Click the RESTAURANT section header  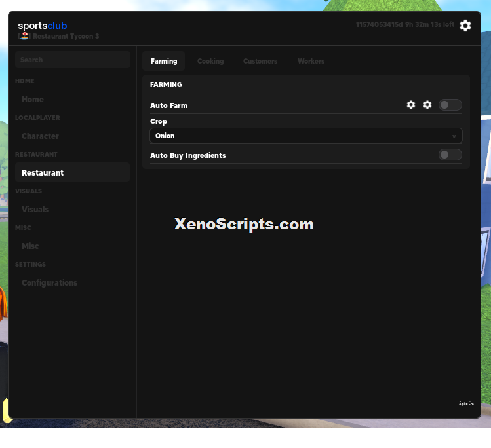[36, 154]
